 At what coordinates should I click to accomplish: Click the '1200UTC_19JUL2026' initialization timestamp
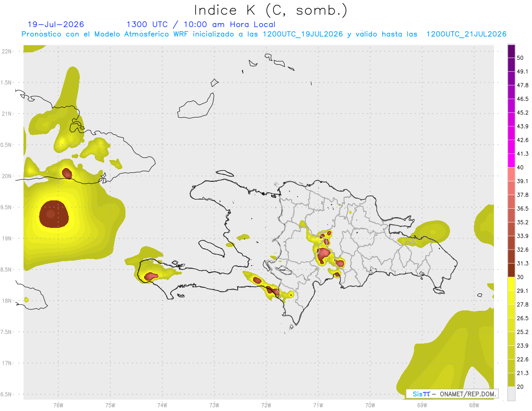(x=303, y=34)
